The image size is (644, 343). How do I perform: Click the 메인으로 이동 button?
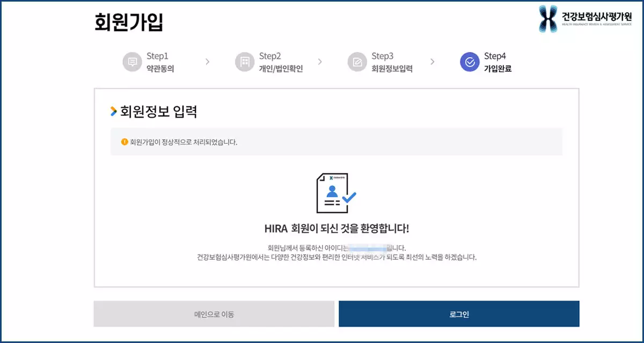click(214, 314)
